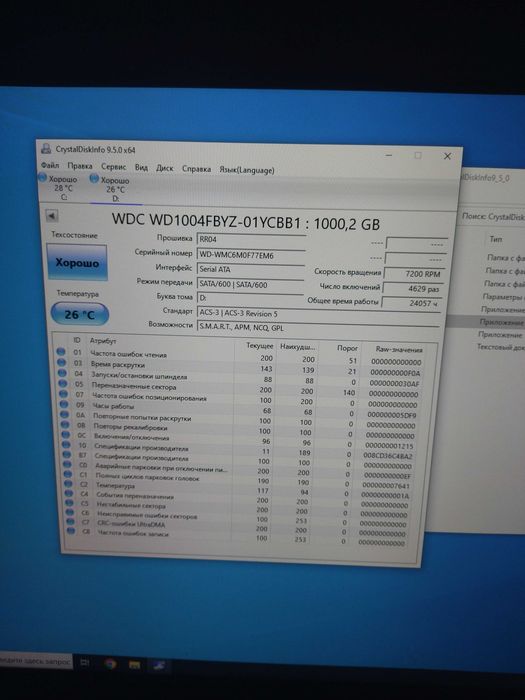525x700 pixels.
Task: Click the disk model title WDC WD1004FBYZ-01YCBB1
Action: tap(206, 221)
